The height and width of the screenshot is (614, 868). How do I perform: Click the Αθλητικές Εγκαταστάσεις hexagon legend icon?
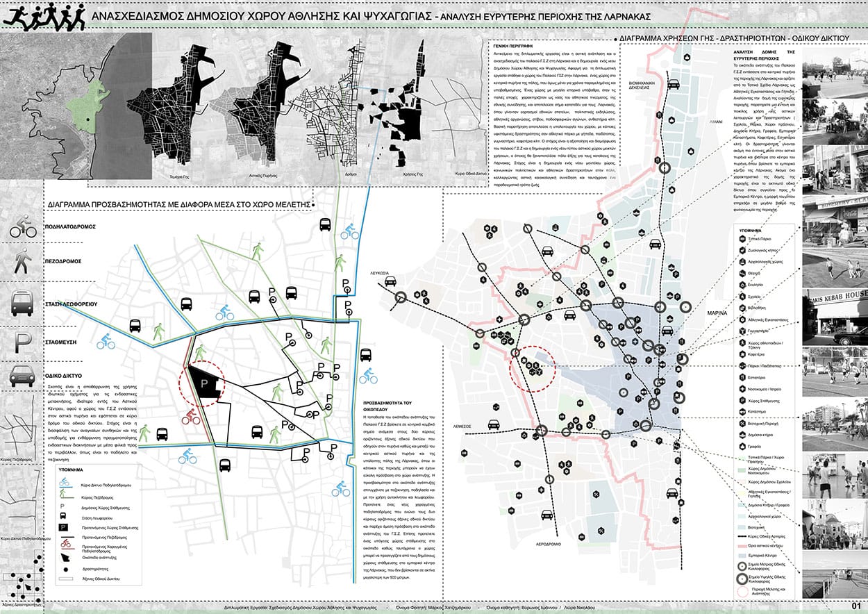click(x=742, y=319)
